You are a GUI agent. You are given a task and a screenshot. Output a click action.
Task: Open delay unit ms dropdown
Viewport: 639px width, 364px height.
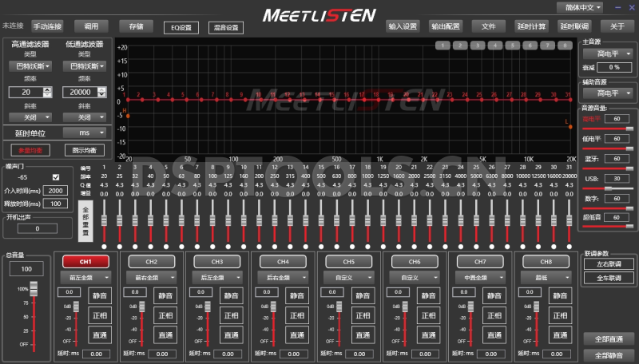(85, 133)
